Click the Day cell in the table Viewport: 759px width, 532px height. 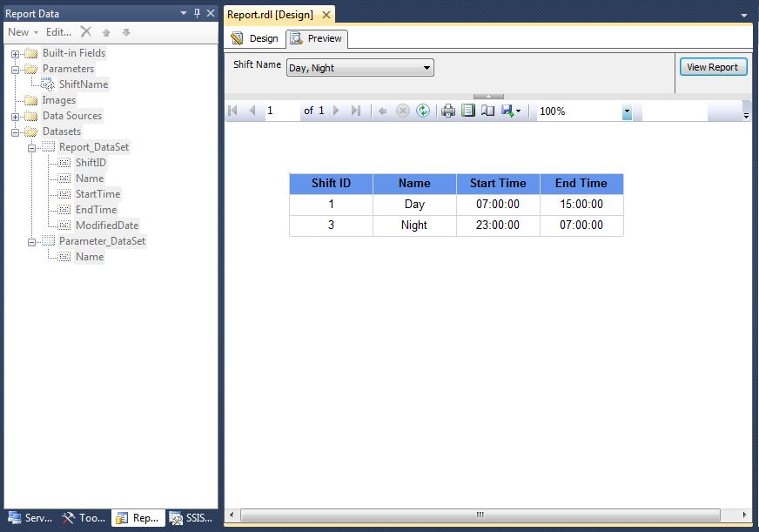point(414,205)
